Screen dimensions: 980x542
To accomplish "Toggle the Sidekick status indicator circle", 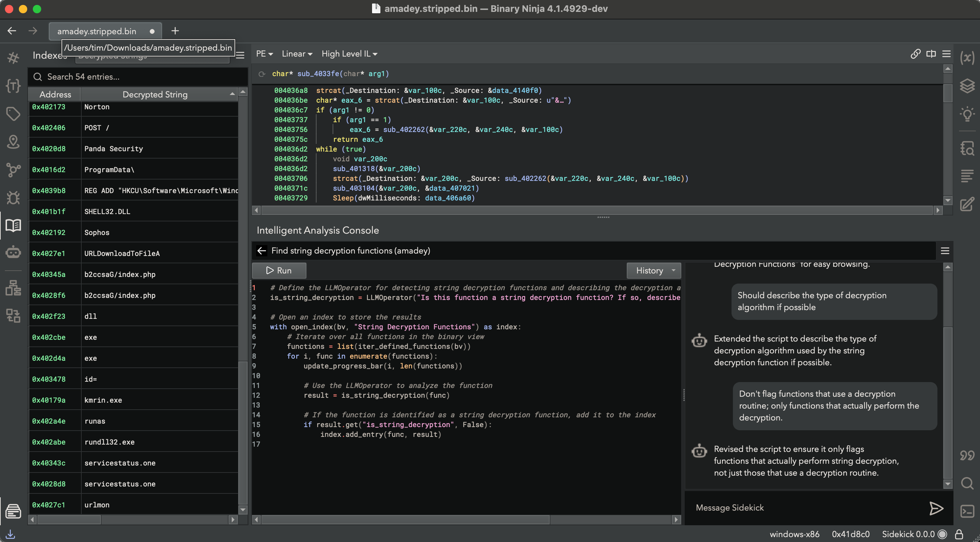I will point(942,534).
